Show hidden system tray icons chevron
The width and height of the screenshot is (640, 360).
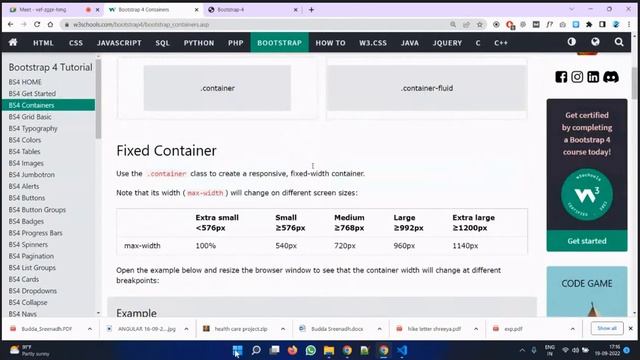(522, 350)
